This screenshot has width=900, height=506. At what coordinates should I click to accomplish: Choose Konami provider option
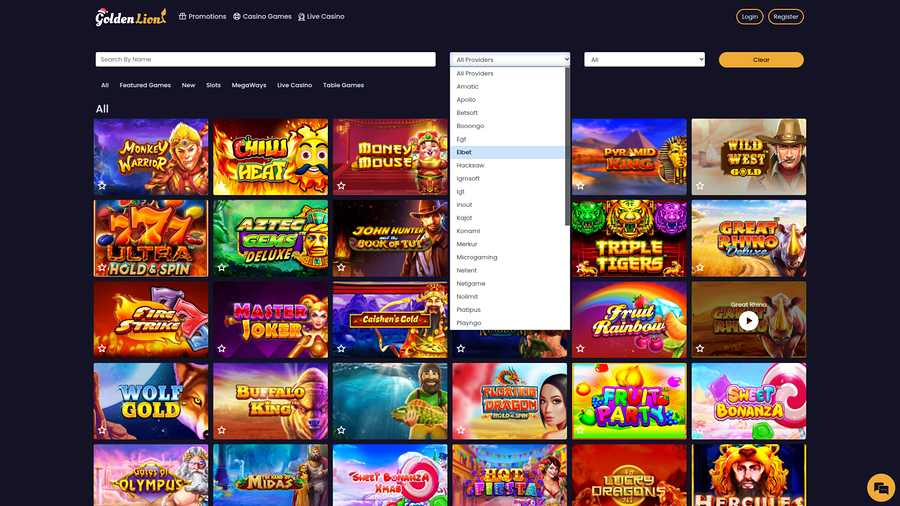(x=507, y=231)
